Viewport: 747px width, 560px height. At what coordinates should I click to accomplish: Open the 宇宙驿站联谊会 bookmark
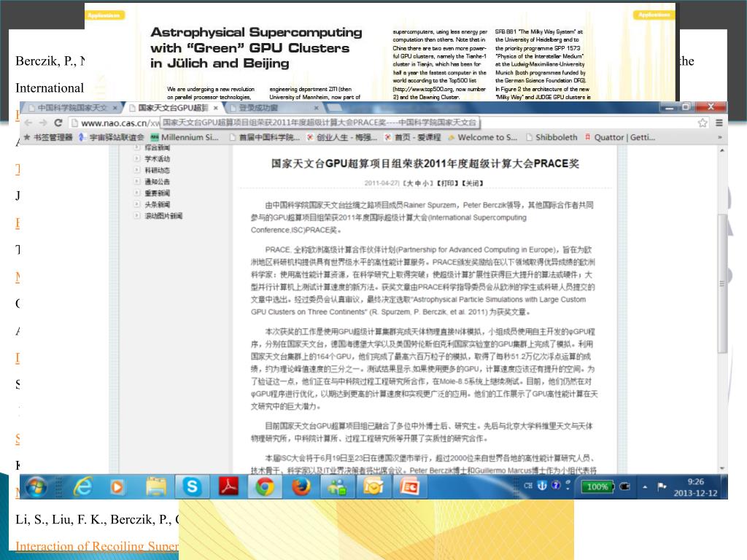111,137
